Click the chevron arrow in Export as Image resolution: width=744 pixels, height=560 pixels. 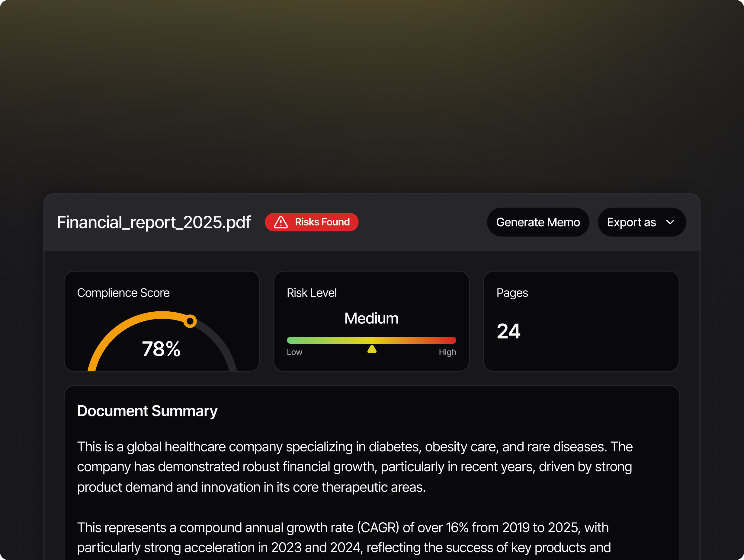[670, 222]
